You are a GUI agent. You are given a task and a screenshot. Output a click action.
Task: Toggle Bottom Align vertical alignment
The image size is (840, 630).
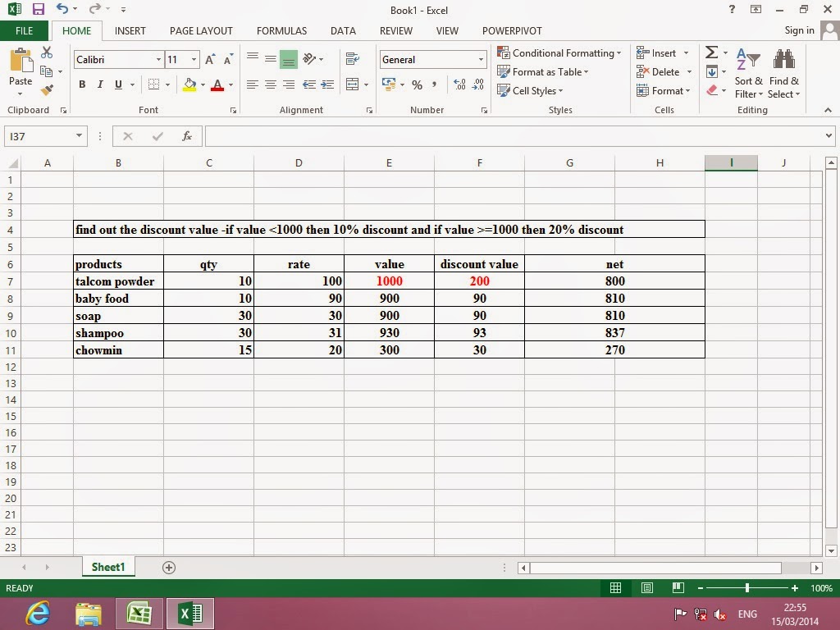(x=288, y=59)
